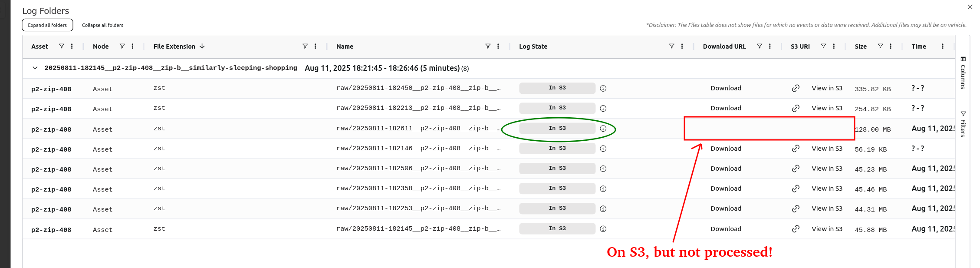The image size is (980, 268).
Task: Download the 182450 raw file
Action: coord(726,88)
